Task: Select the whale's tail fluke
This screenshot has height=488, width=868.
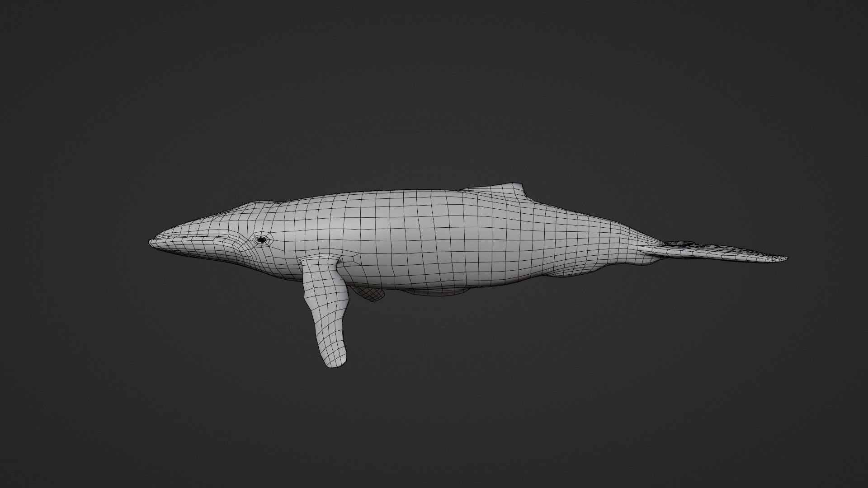Action: point(713,253)
